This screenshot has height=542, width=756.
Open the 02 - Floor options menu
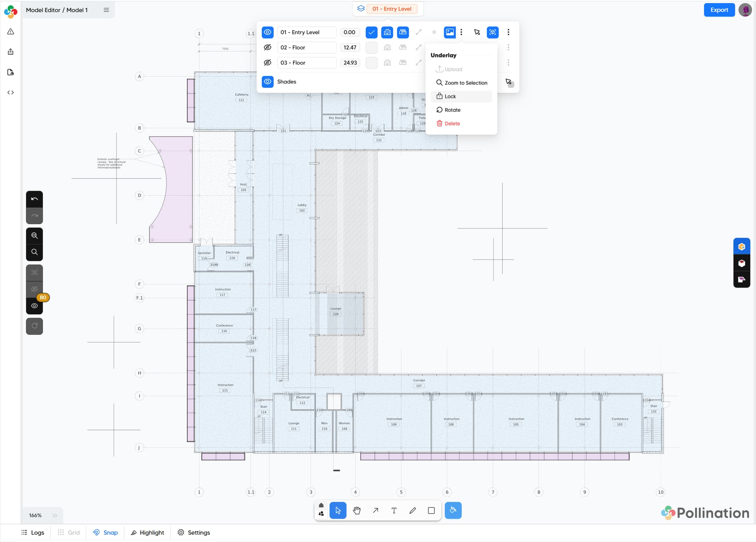click(508, 47)
